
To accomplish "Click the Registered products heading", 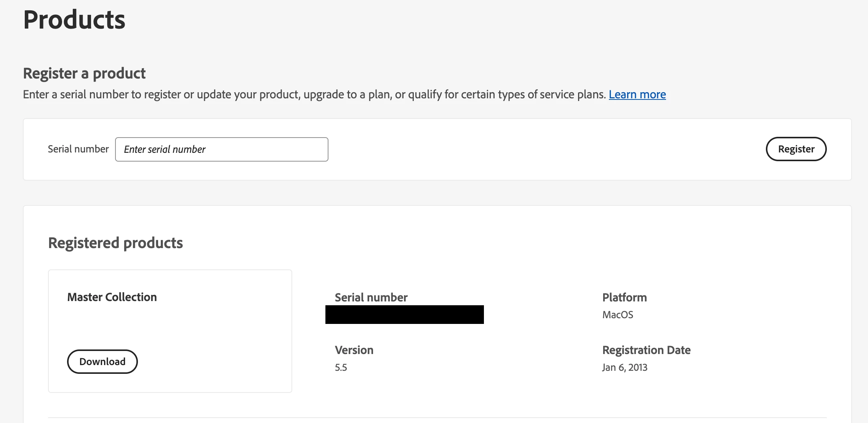I will click(x=115, y=243).
